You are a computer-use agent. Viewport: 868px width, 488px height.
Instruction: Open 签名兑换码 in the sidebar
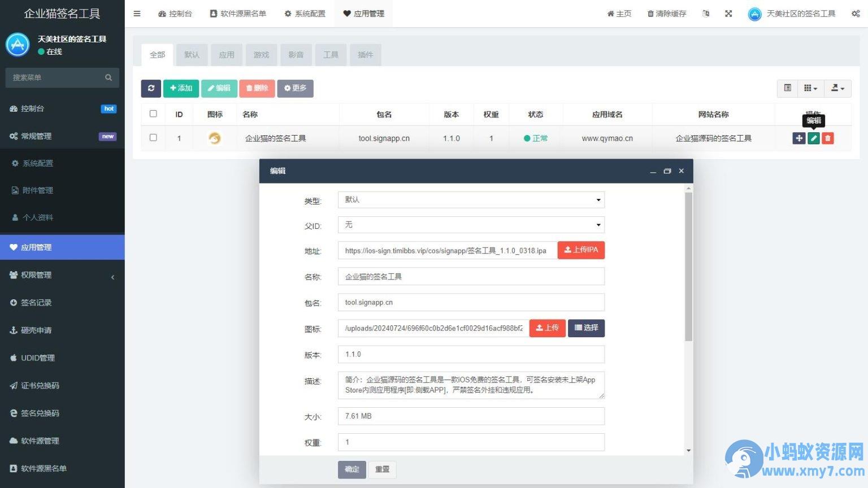[62, 413]
